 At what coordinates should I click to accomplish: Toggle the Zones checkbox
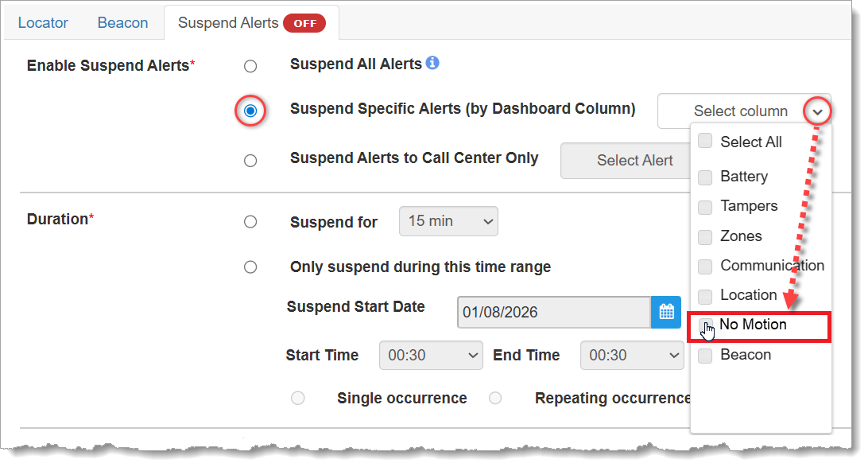[705, 237]
